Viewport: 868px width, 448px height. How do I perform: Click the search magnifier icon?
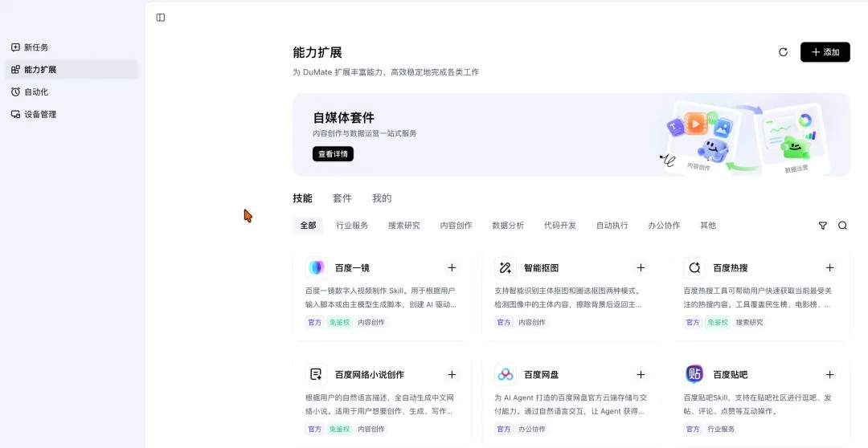coord(842,225)
